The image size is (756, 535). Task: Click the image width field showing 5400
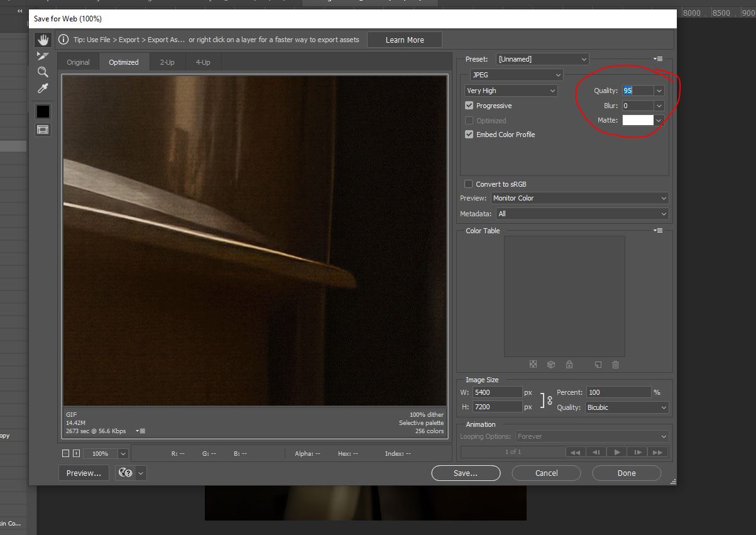[498, 392]
